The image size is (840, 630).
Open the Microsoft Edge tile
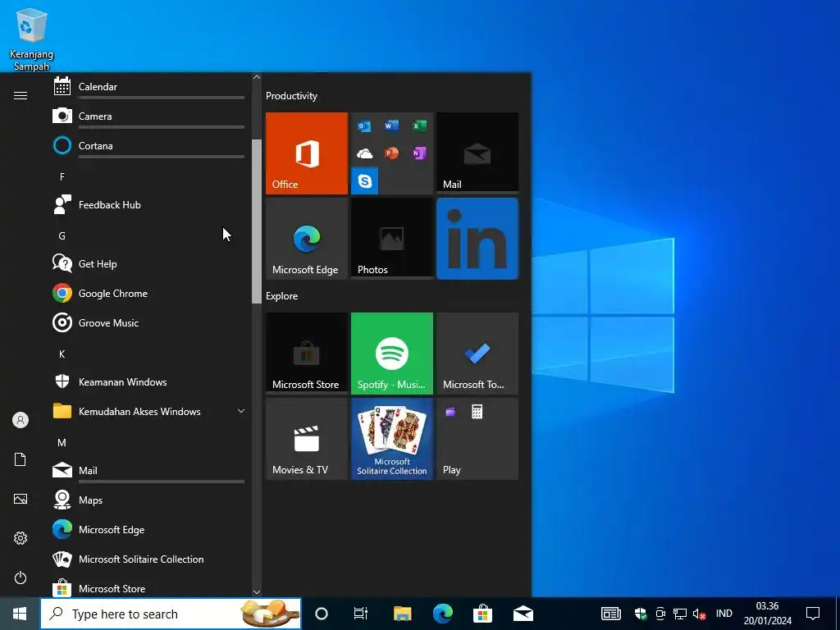307,239
